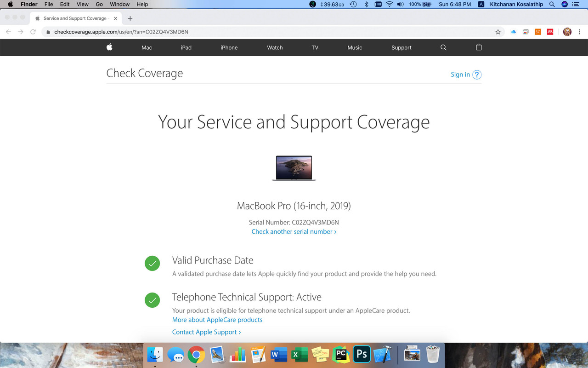Open Spotlight search in menu bar
Image resolution: width=588 pixels, height=368 pixels.
pyautogui.click(x=552, y=4)
